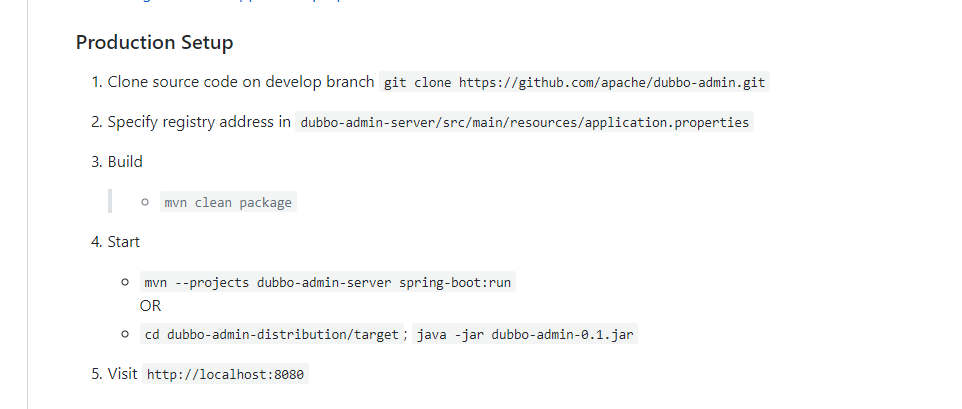Click the OR text between commands
The width and height of the screenshot is (962, 409).
coord(150,305)
